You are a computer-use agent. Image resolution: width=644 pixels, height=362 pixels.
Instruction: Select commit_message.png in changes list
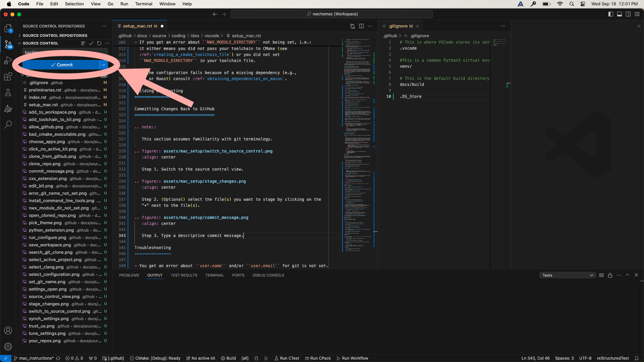coord(65,171)
